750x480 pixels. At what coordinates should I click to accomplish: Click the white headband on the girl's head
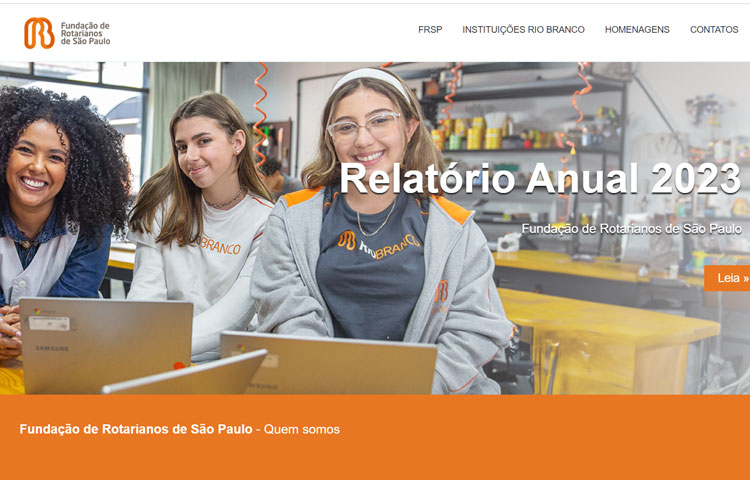(x=371, y=82)
